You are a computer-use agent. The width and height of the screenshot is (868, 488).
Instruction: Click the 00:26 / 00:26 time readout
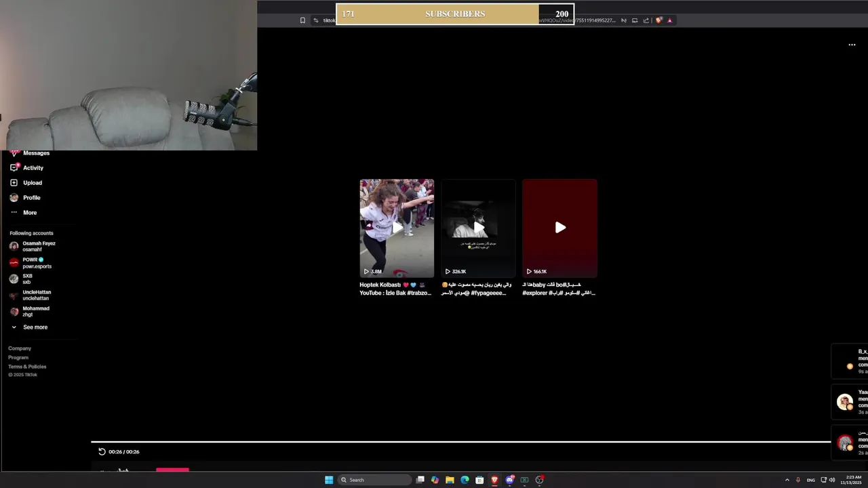click(124, 452)
